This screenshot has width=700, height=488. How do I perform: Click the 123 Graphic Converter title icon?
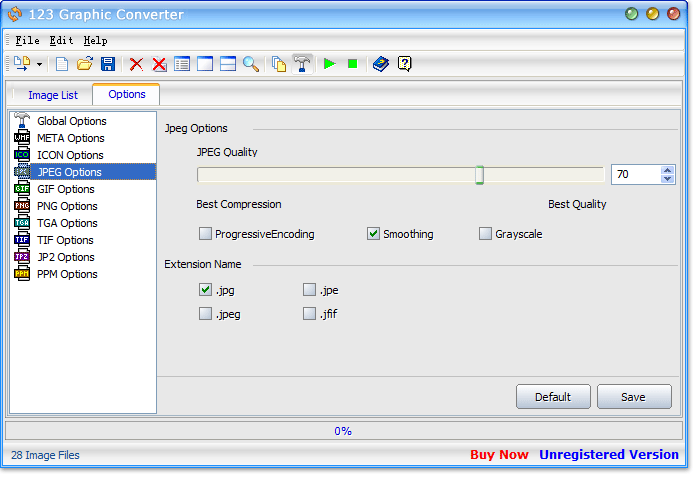(15, 14)
